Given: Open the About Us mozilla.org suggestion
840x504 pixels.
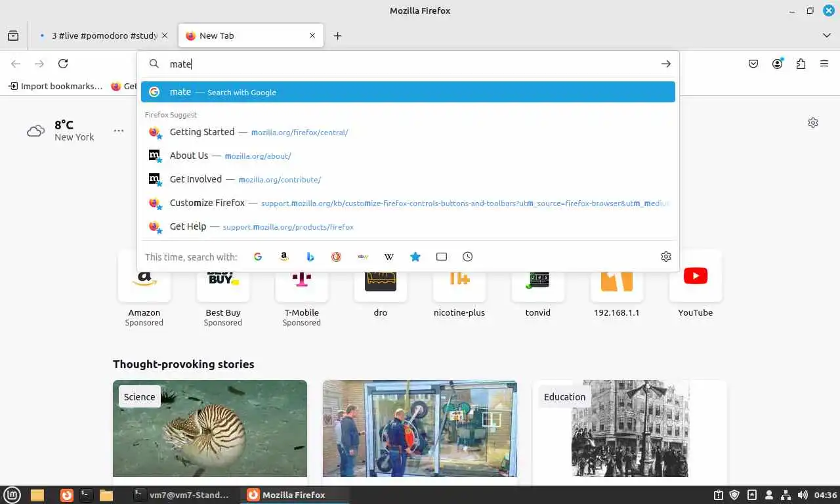Looking at the screenshot, I should click(408, 156).
